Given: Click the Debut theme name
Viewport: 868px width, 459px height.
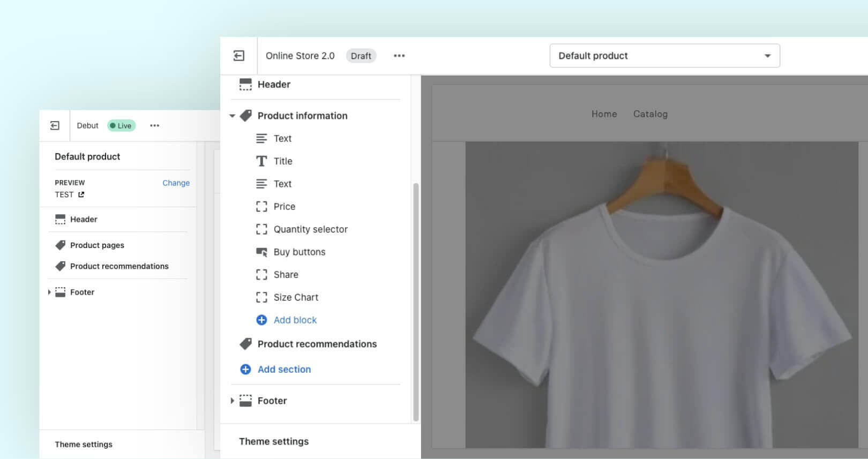Looking at the screenshot, I should point(87,125).
